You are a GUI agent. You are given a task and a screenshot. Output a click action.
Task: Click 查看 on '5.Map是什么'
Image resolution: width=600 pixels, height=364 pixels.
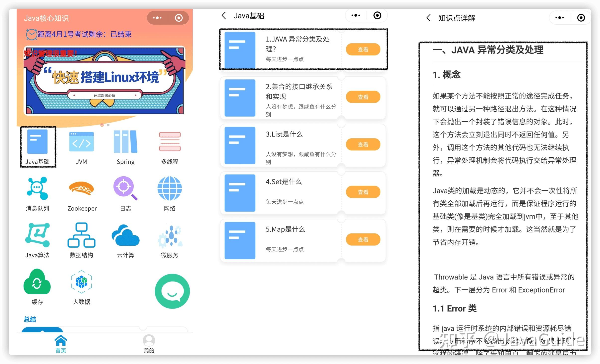363,239
